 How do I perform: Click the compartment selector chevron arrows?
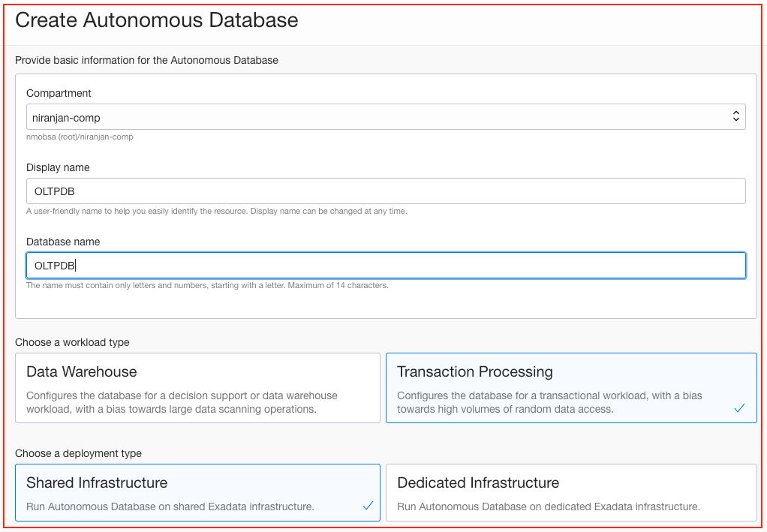pos(736,116)
